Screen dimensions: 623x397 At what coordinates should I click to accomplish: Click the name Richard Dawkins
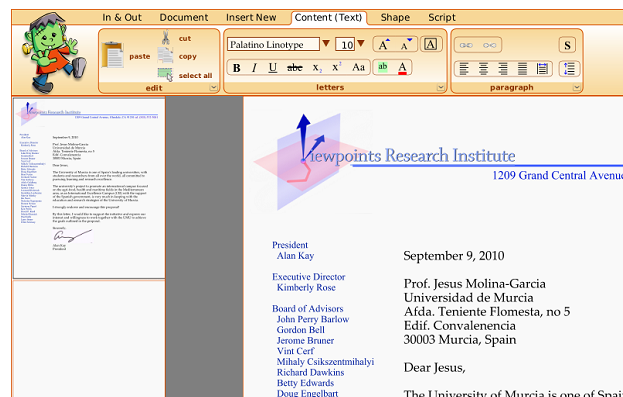tap(310, 372)
